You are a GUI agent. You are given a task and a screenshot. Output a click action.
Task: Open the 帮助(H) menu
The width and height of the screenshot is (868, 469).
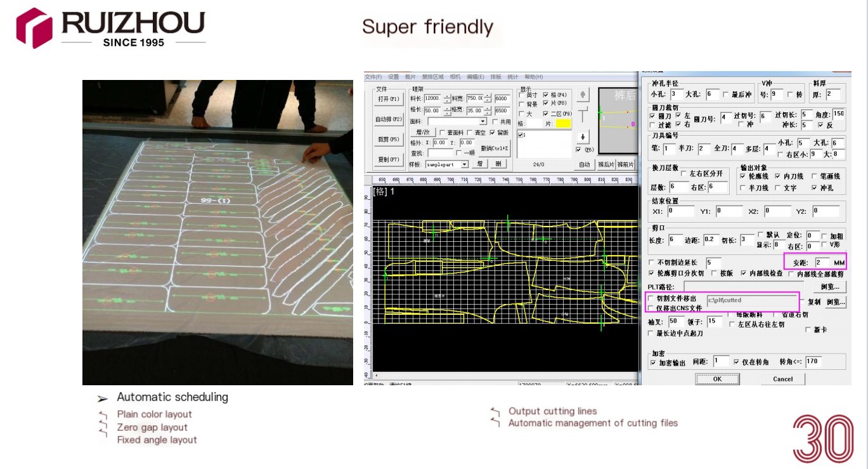pyautogui.click(x=533, y=77)
